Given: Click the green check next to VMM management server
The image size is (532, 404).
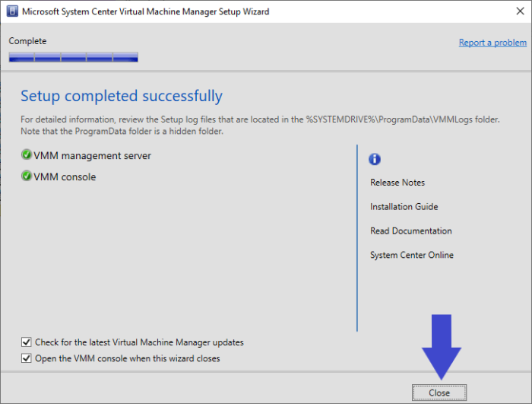Looking at the screenshot, I should coord(26,155).
